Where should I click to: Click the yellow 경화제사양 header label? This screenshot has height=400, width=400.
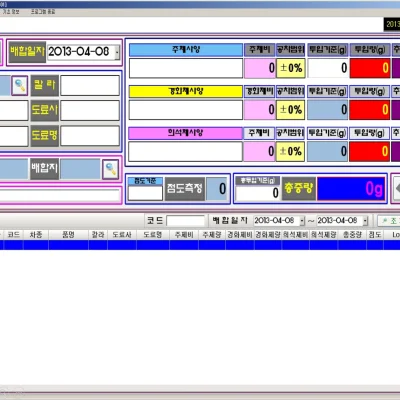[186, 91]
